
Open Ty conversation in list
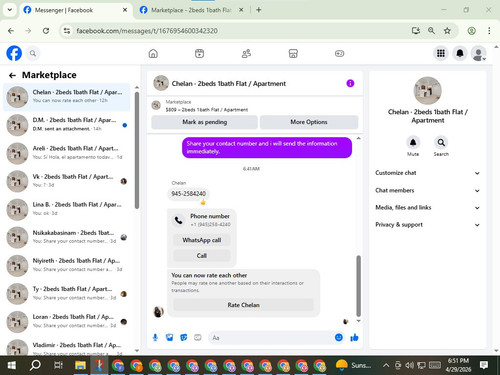(x=67, y=294)
